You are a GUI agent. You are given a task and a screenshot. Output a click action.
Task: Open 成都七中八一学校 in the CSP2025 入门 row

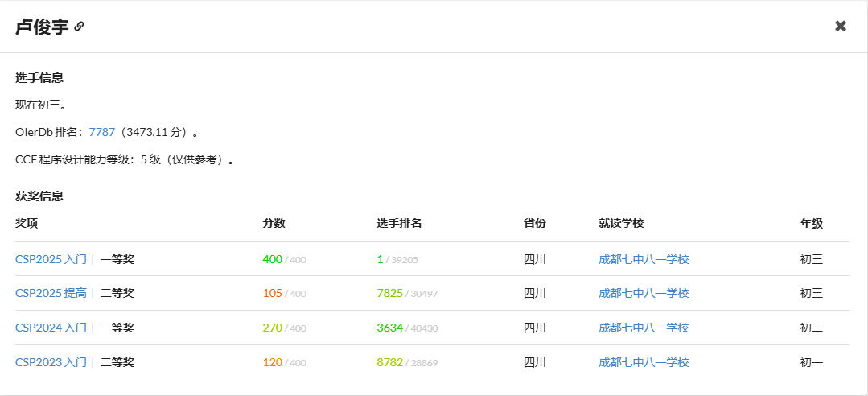pyautogui.click(x=644, y=259)
